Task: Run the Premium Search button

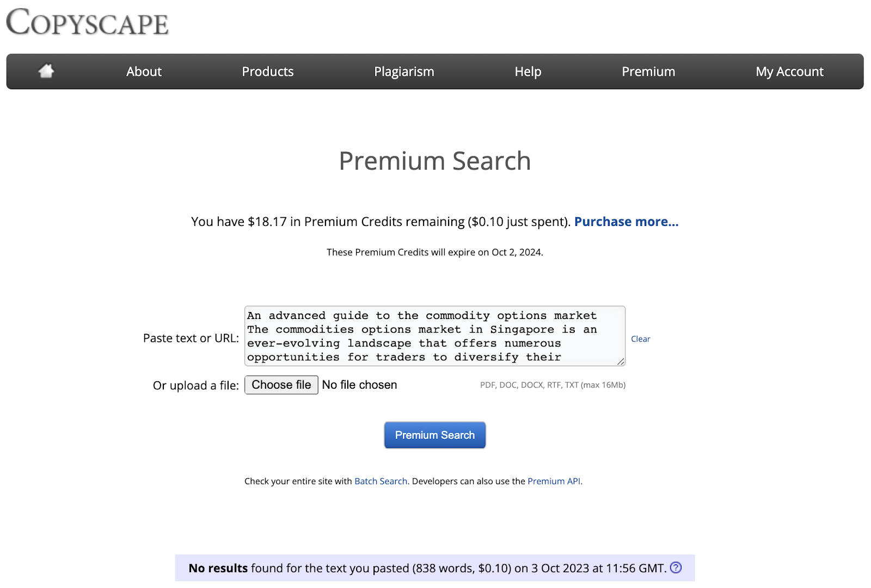Action: tap(434, 435)
